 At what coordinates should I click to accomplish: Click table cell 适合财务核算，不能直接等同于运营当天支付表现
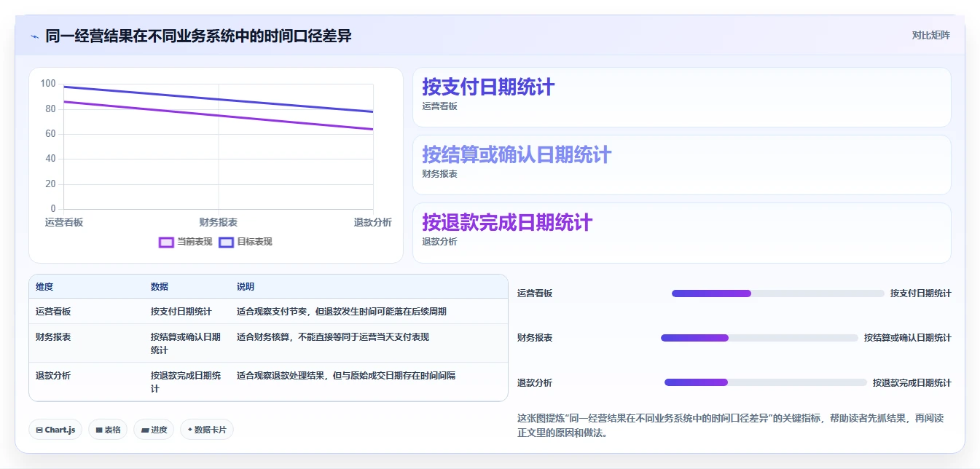(369, 344)
